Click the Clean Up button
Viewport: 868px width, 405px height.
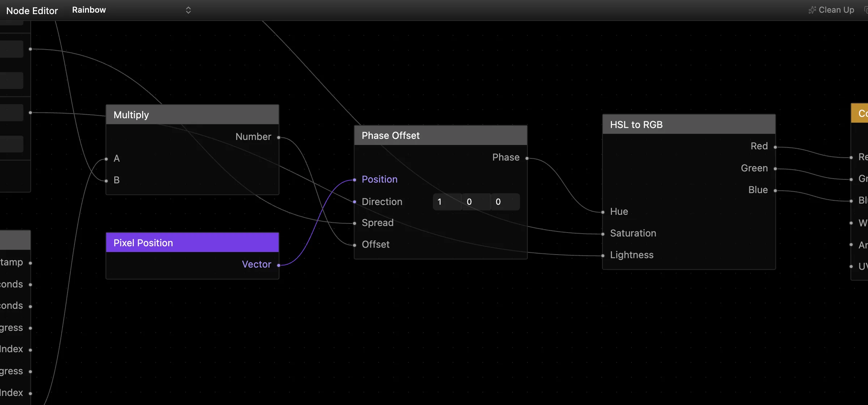[x=831, y=10]
